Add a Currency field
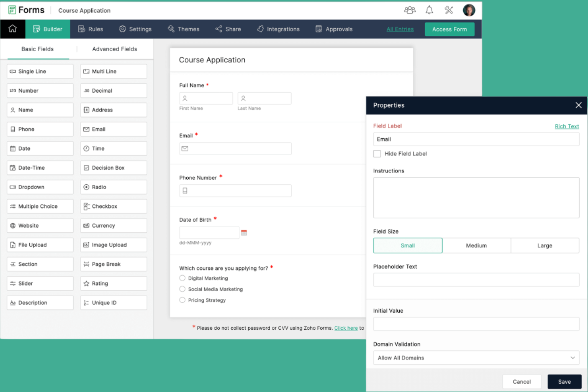 pos(114,226)
